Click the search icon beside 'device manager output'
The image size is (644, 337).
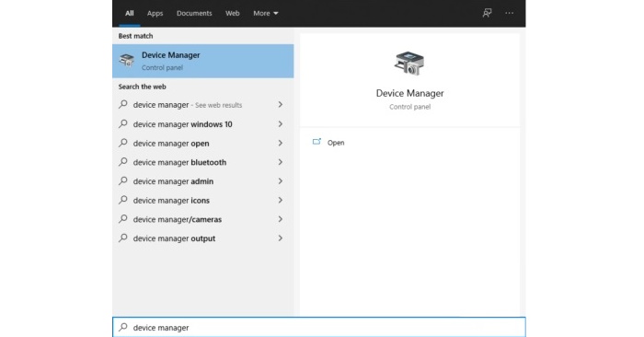coord(122,238)
